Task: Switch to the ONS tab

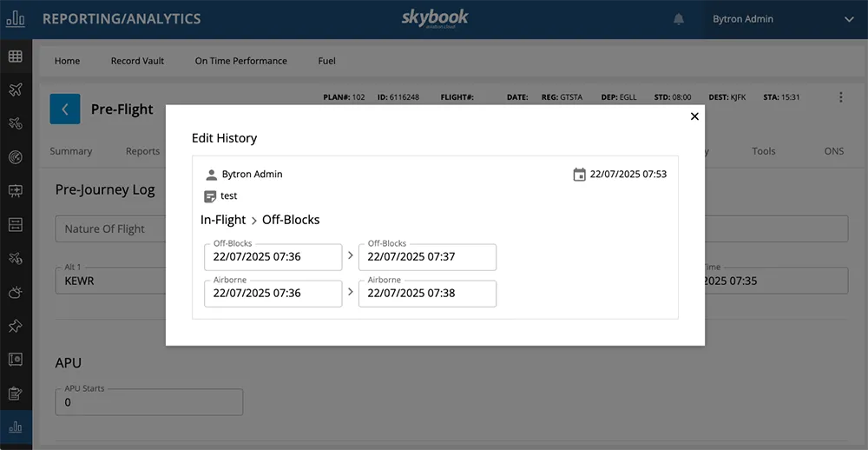Action: [833, 151]
